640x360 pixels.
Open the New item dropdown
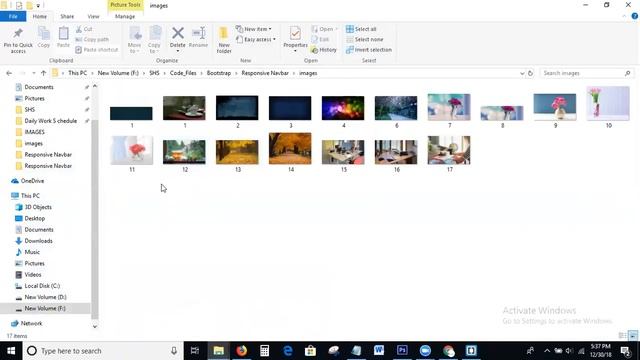point(253,29)
